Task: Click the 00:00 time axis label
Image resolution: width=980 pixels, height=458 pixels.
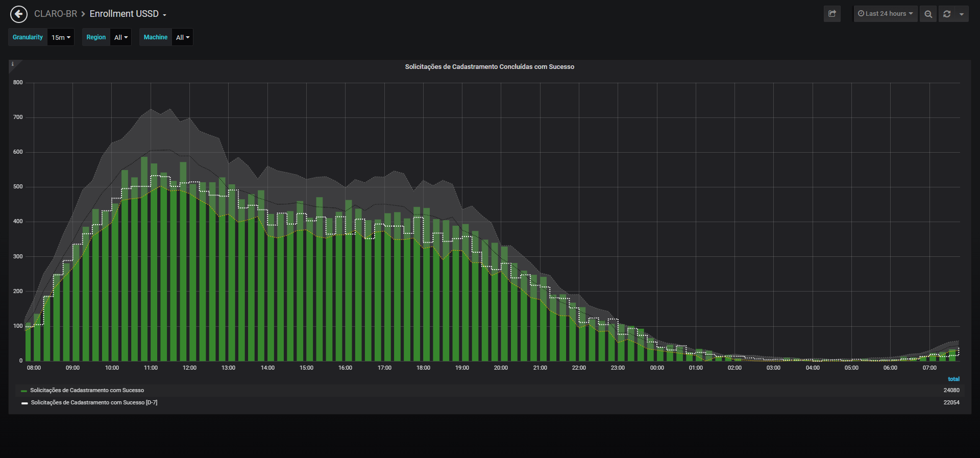Action: 657,368
